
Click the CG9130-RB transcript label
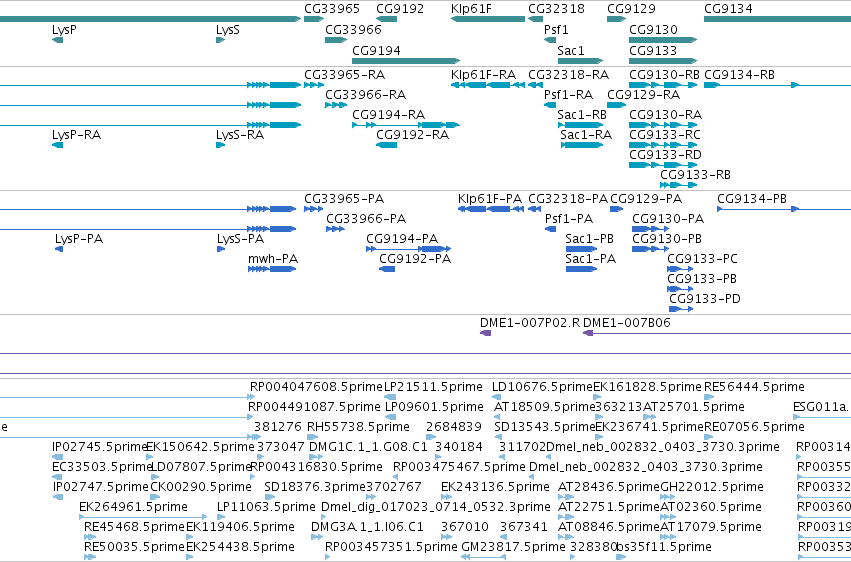[x=664, y=74]
